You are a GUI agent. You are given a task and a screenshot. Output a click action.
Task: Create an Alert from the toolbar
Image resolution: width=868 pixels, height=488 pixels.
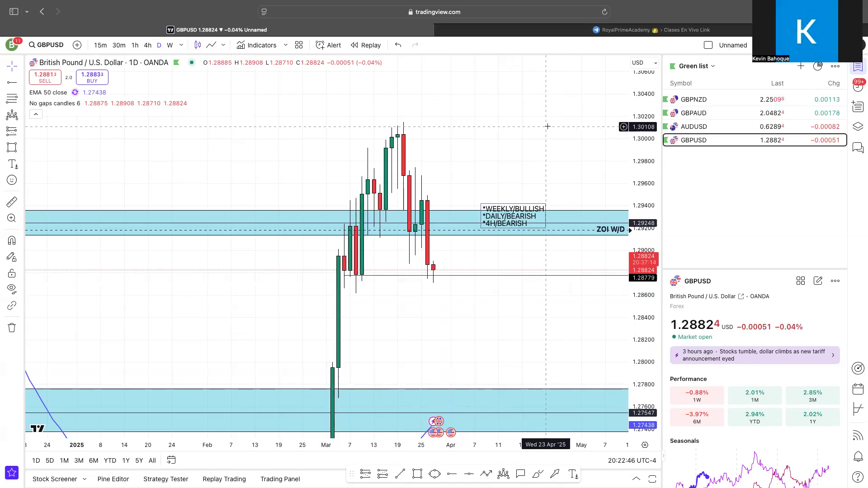328,45
